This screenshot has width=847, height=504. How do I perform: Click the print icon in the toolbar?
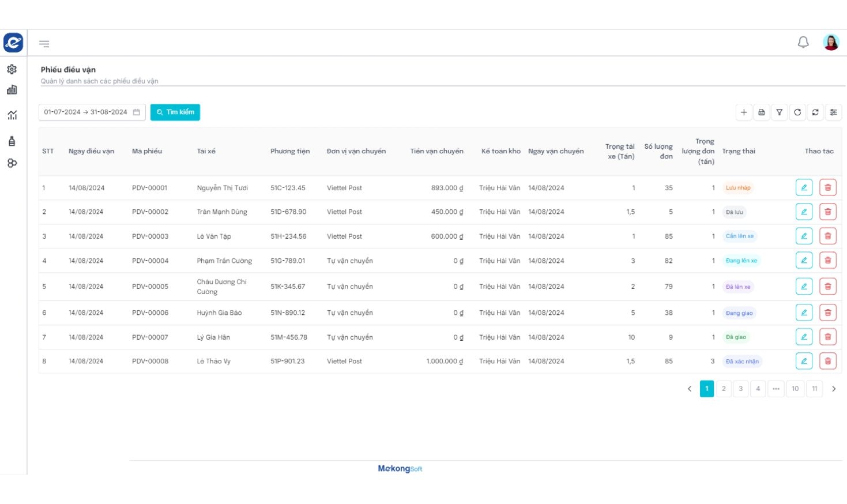[x=762, y=112]
